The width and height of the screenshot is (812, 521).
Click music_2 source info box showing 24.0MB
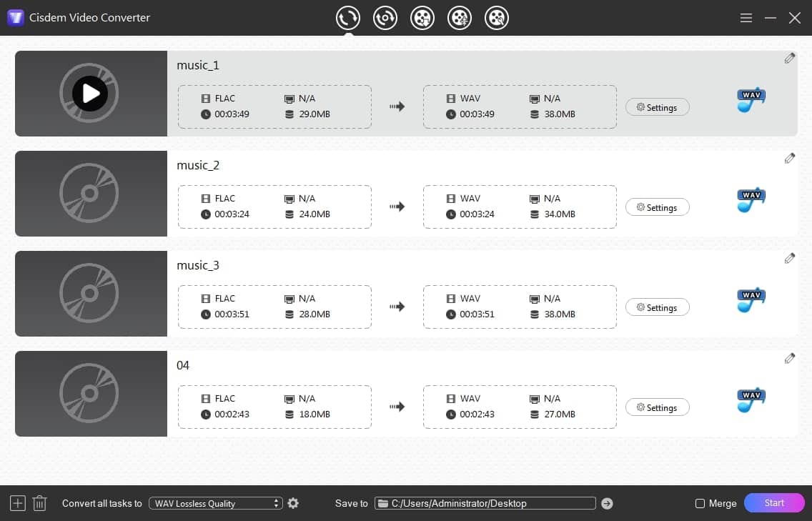click(274, 207)
